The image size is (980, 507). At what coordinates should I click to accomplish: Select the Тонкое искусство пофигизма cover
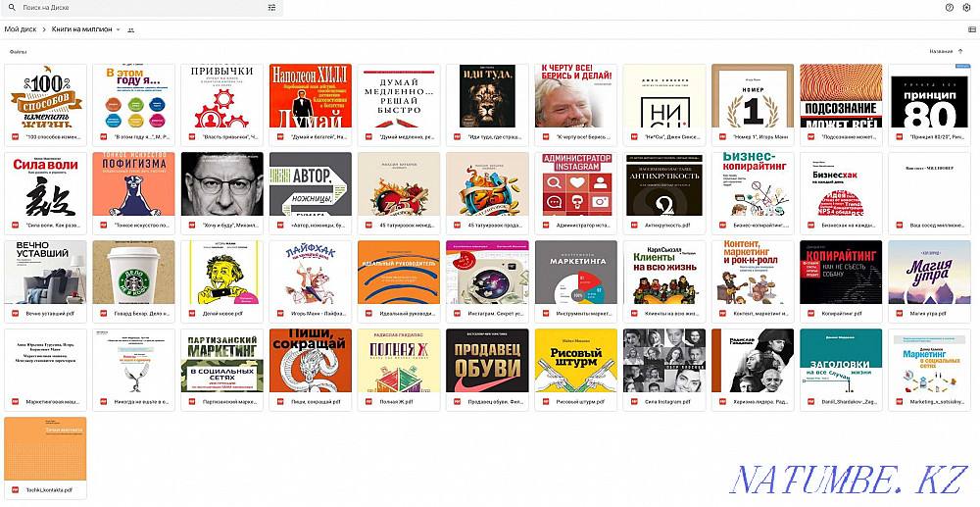(x=133, y=184)
